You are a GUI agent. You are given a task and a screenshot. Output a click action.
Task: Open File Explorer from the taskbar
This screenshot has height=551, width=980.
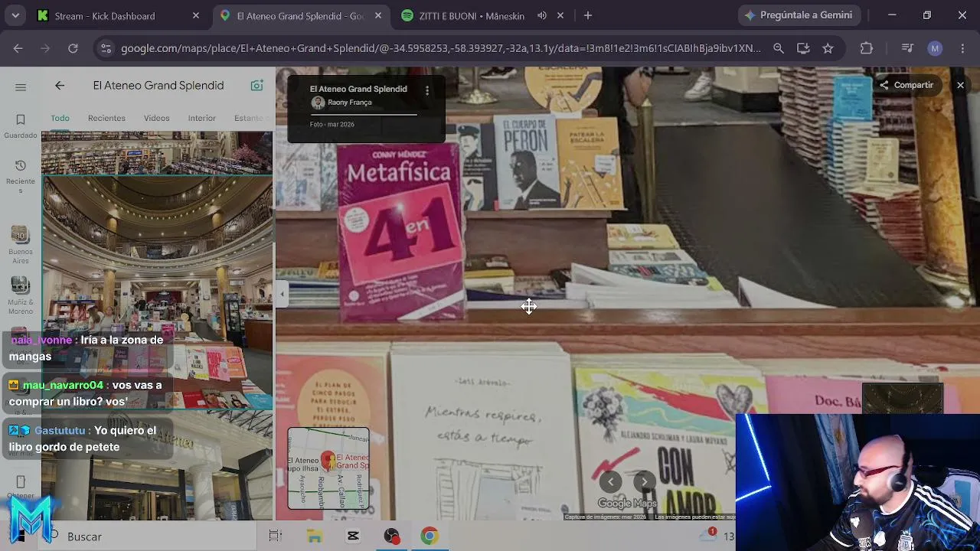[x=315, y=536]
